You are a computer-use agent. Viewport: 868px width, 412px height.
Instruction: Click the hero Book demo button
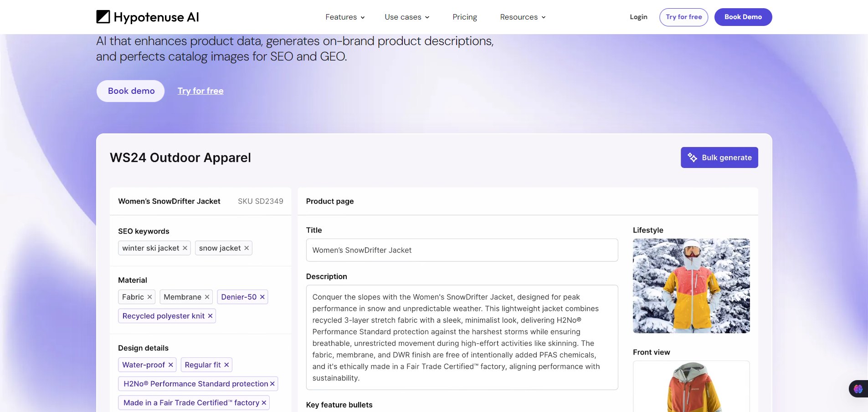(x=131, y=91)
